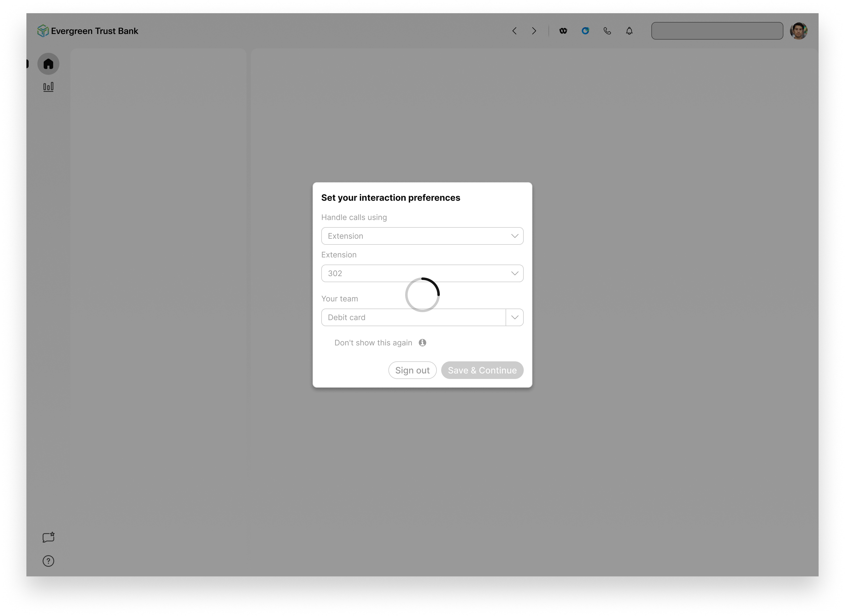Click the header status search box
This screenshot has width=845, height=616.
point(717,31)
